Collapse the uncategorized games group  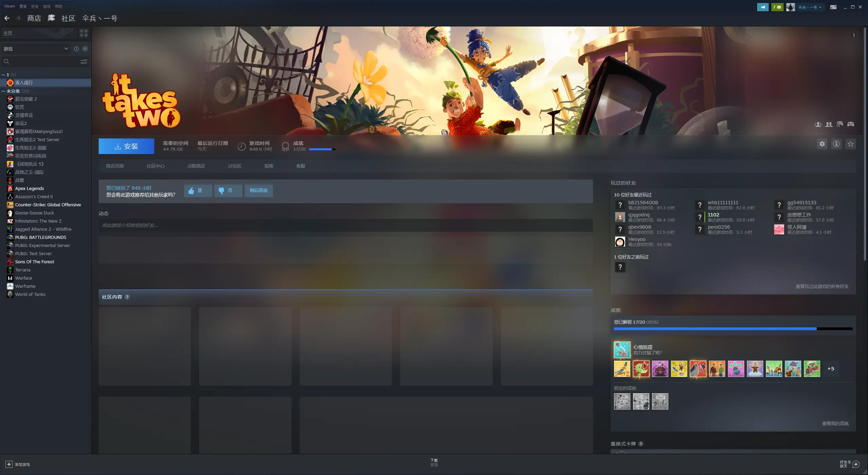point(3,91)
